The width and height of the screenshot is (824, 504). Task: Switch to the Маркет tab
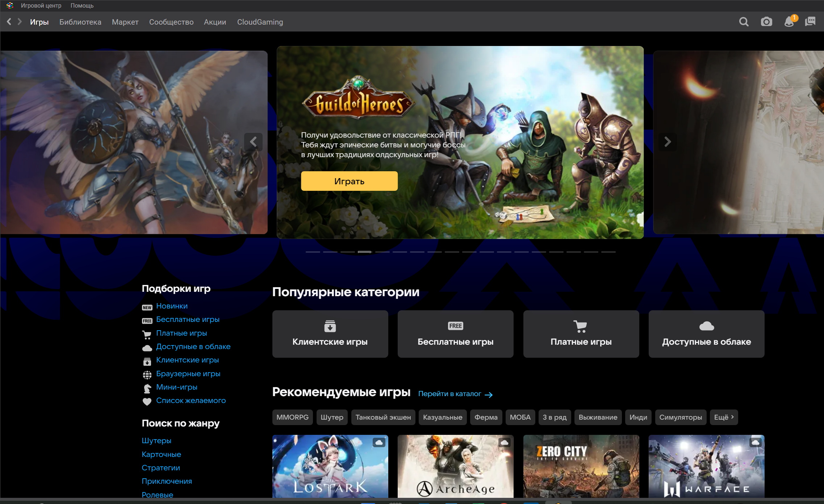(125, 22)
